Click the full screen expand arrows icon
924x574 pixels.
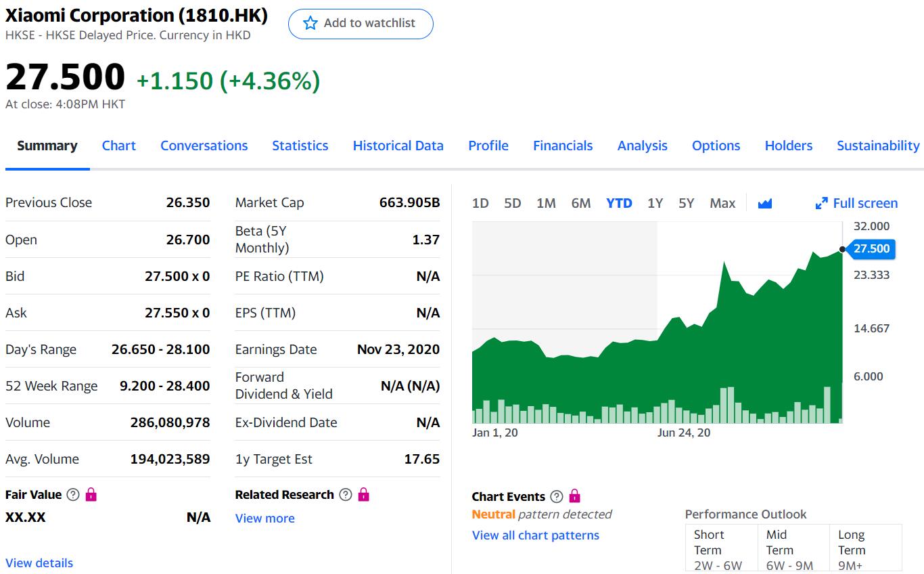pos(822,202)
